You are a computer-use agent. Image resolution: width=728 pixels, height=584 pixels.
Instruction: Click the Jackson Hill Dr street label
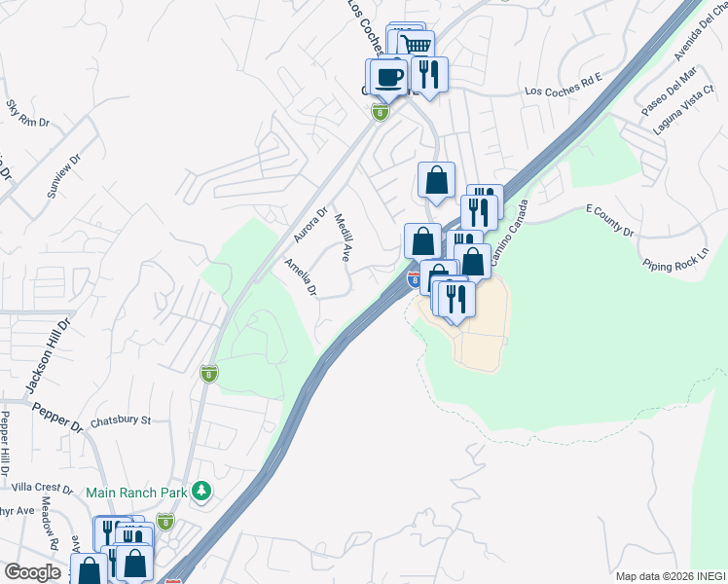[48, 356]
